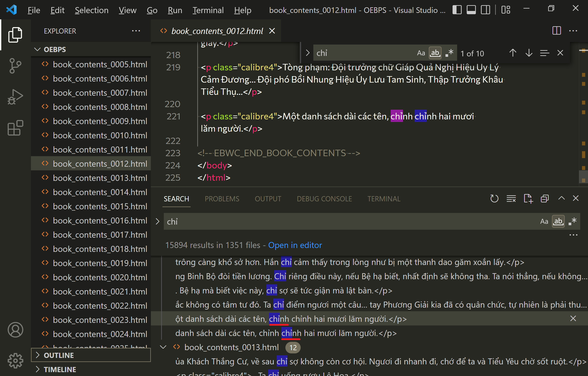Jump to next find match
588x376 pixels.
(528, 53)
